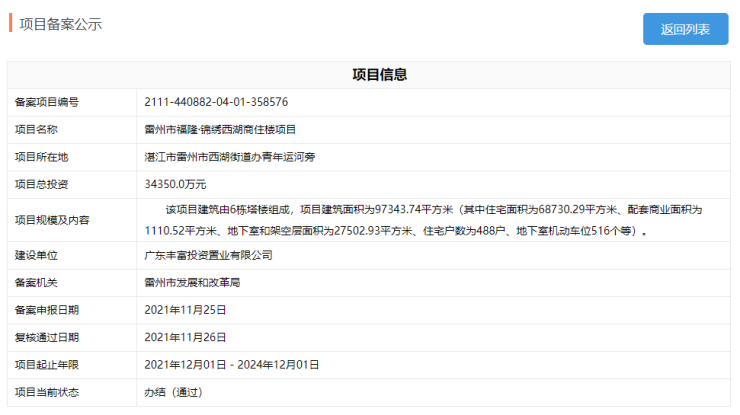The height and width of the screenshot is (415, 740).
Task: Select review date 2021年11月26日
Action: tap(185, 337)
